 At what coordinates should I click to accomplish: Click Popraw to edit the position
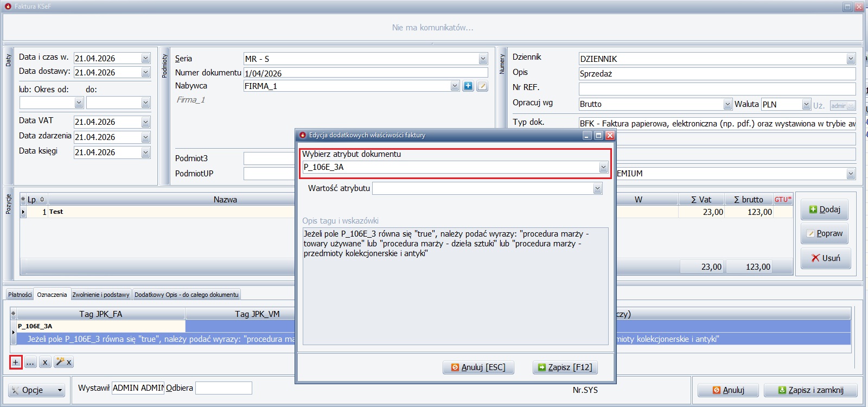pos(824,233)
